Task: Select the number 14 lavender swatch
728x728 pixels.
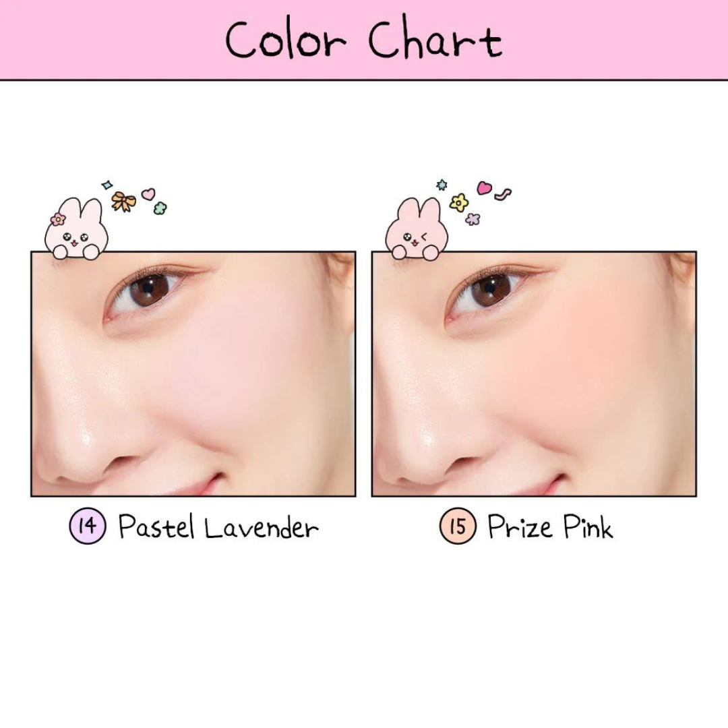Action: coord(88,526)
